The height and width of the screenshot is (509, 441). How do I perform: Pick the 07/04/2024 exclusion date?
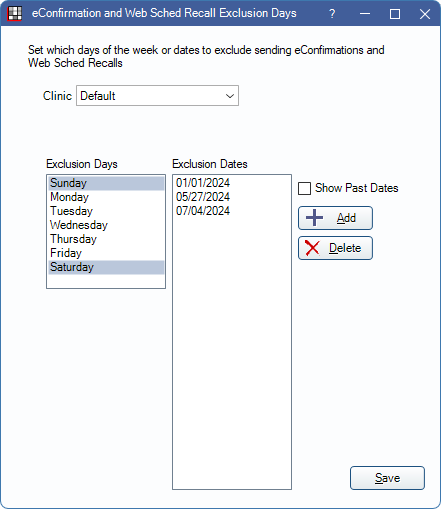coord(203,211)
